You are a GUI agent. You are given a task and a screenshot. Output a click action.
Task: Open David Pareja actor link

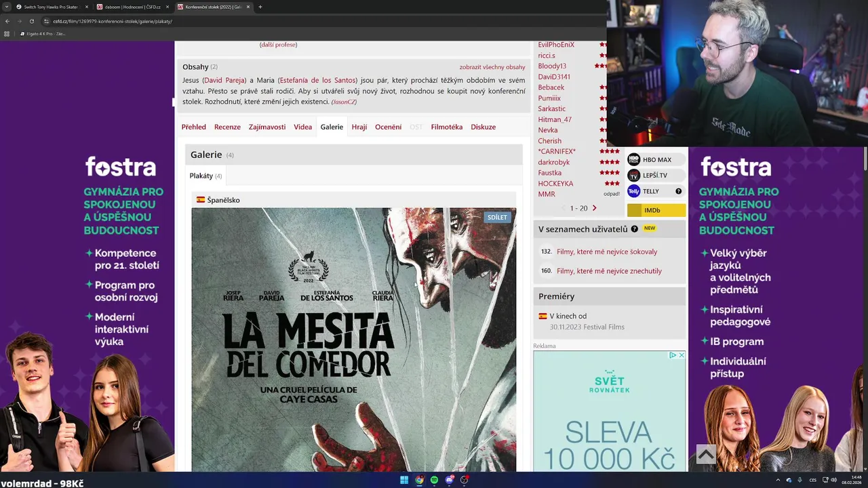pyautogui.click(x=224, y=80)
